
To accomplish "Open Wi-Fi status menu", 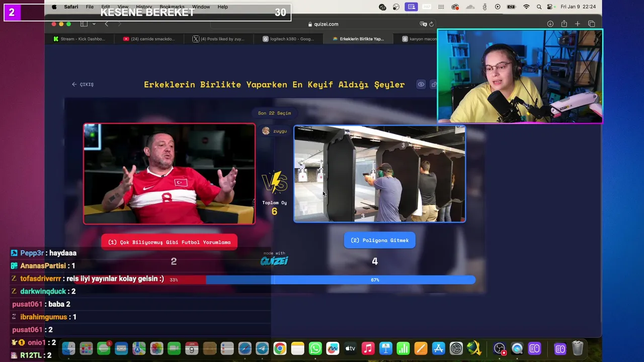I will [x=526, y=7].
